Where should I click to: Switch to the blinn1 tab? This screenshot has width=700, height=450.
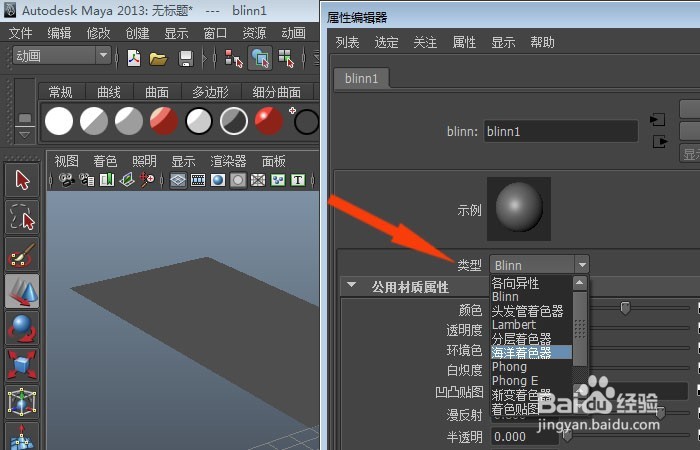point(362,79)
